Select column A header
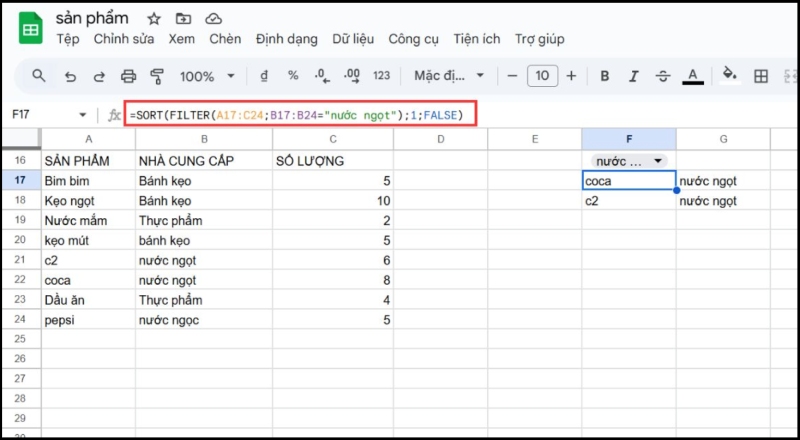This screenshot has height=440, width=800. 88,139
